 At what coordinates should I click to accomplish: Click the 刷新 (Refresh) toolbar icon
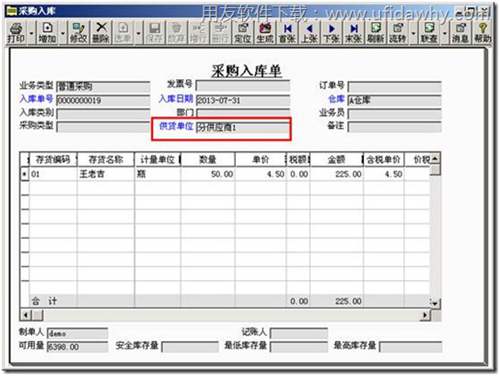(x=376, y=32)
